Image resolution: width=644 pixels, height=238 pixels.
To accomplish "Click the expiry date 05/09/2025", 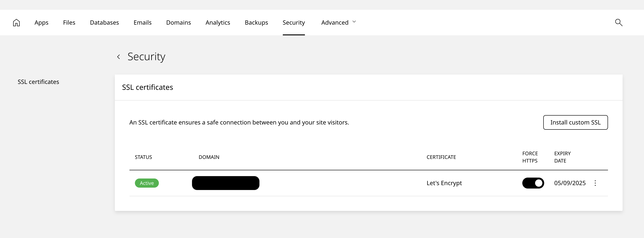I will (x=570, y=183).
